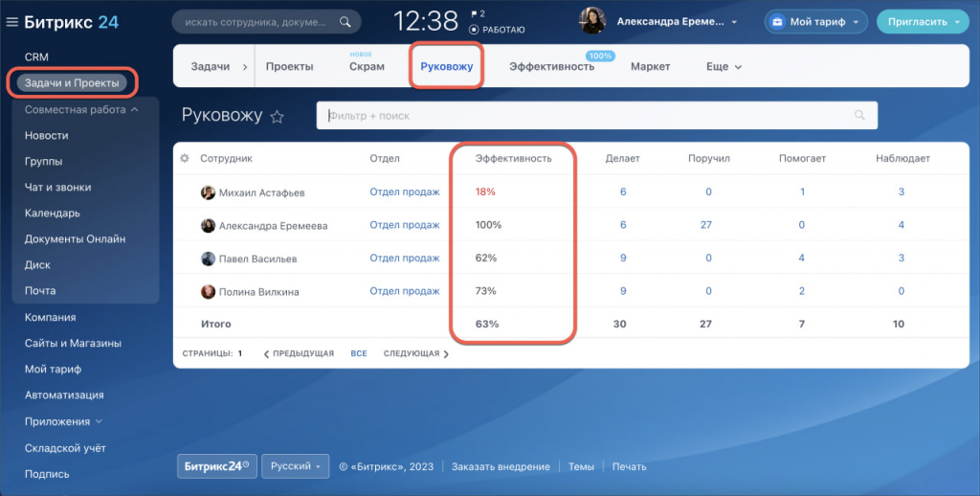
Task: Click the Фильтр + поиск field
Action: (x=597, y=115)
